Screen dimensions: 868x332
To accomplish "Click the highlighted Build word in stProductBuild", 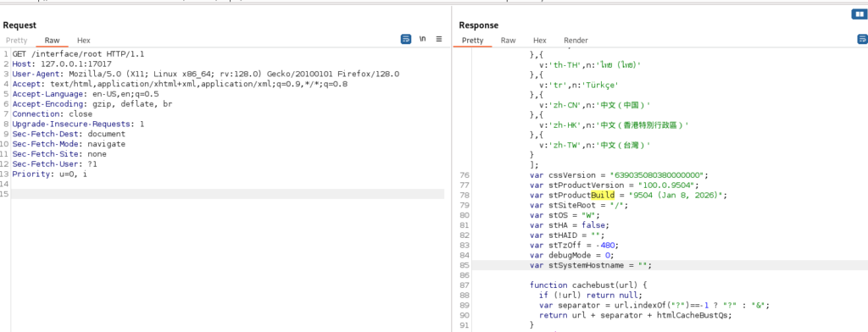I will tap(603, 195).
